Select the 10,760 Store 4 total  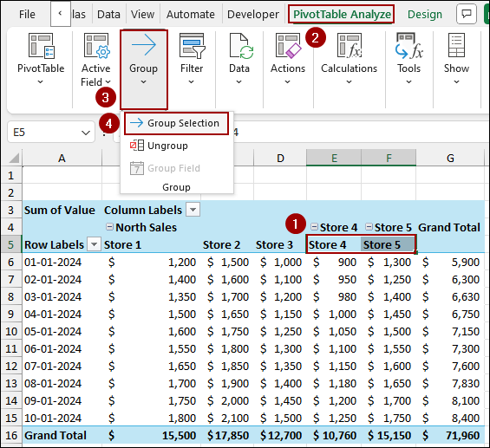pos(333,435)
